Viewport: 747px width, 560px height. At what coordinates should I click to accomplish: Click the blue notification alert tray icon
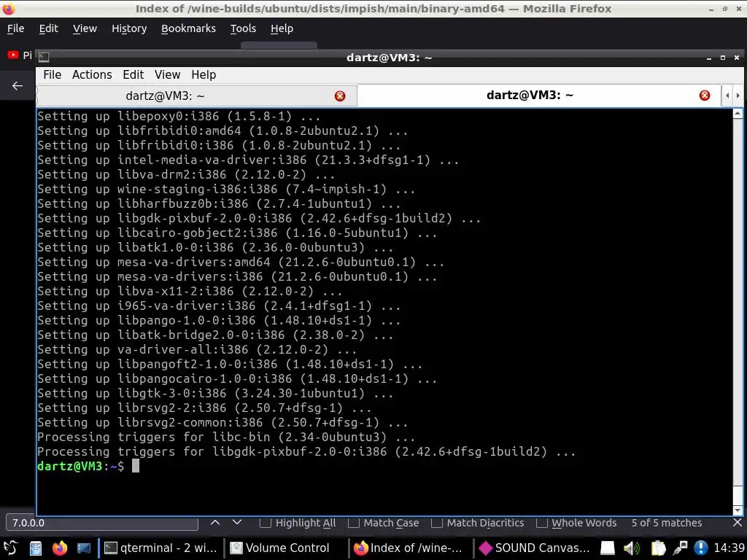(x=701, y=548)
